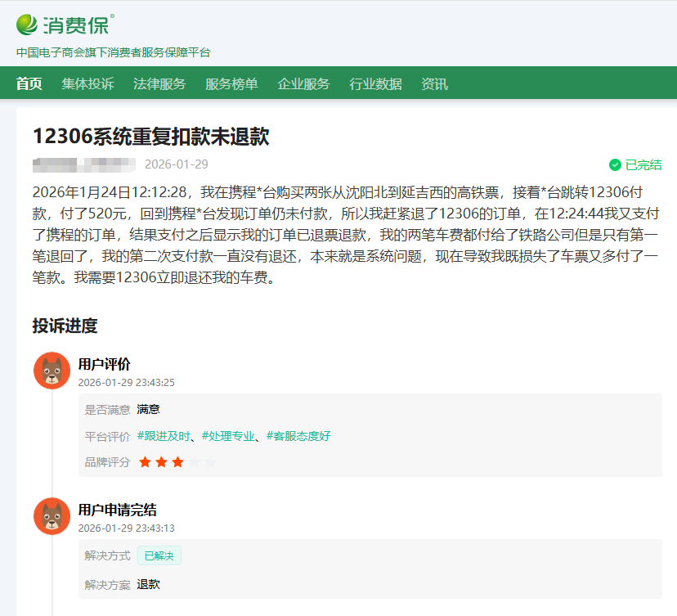This screenshot has width=677, height=616.
Task: Click the third orange rating star
Action: click(177, 462)
